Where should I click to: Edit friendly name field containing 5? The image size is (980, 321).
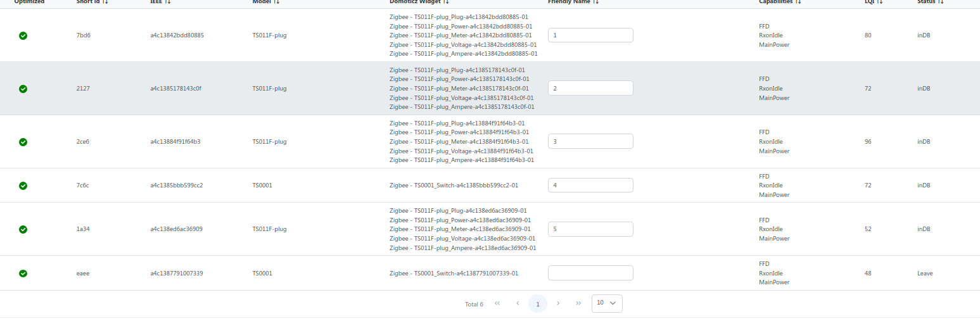(x=590, y=229)
